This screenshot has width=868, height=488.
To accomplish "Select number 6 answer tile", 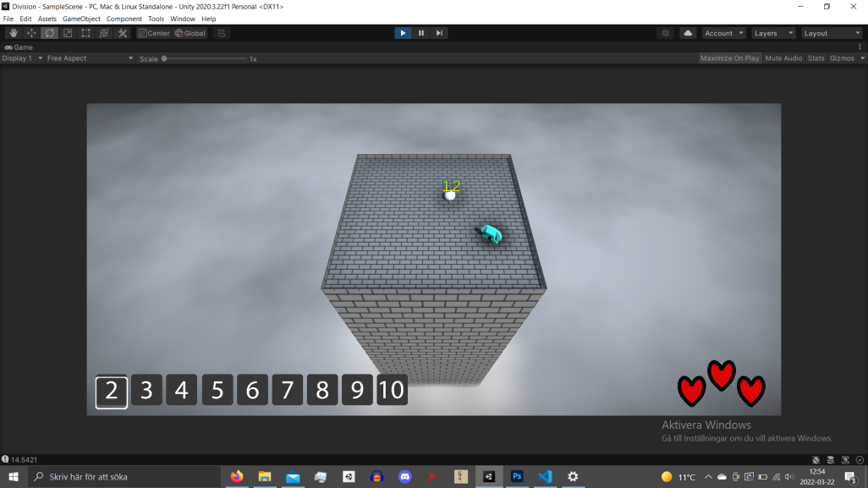I will tap(252, 390).
